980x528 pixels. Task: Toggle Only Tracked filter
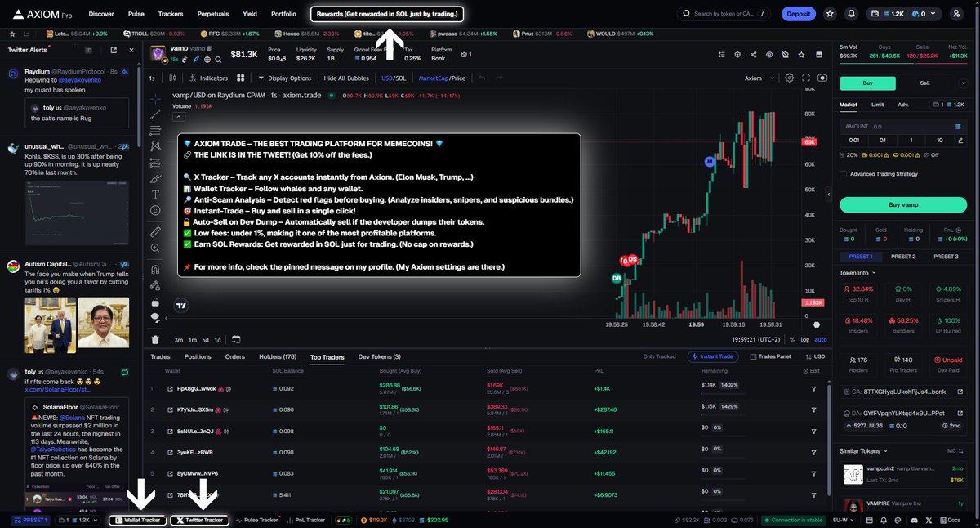(x=659, y=356)
